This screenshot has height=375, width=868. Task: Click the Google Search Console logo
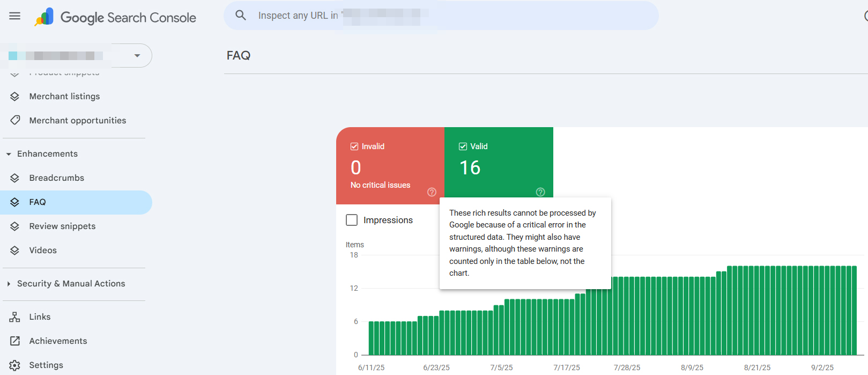point(115,17)
